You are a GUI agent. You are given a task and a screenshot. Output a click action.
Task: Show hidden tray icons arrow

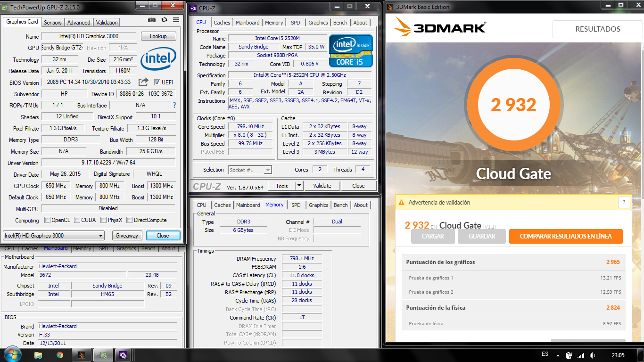558,355
